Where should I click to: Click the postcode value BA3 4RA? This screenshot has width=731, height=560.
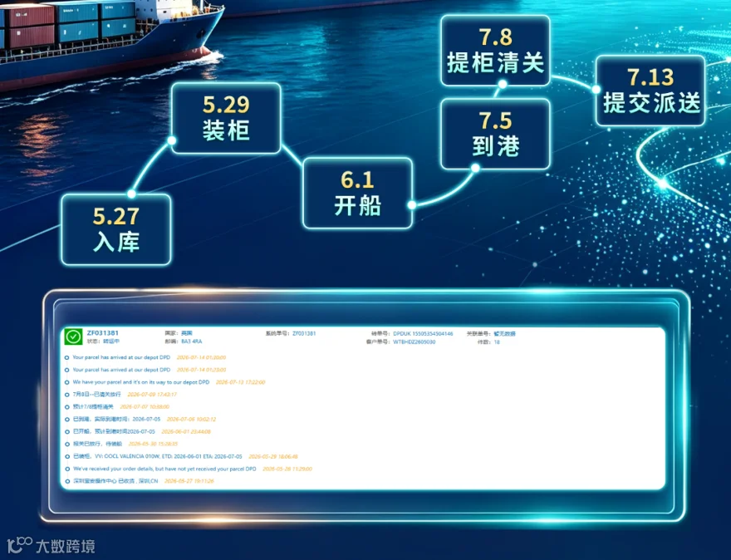pos(192,341)
